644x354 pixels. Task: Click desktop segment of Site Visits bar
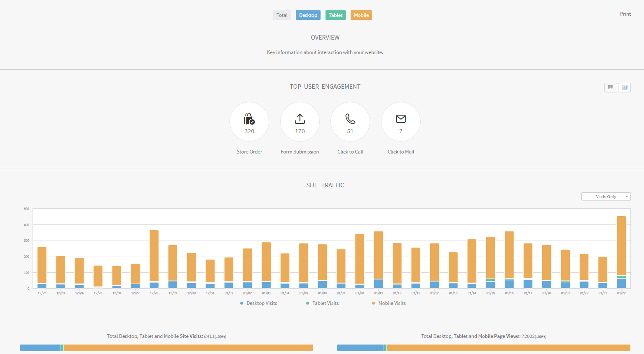coord(40,348)
